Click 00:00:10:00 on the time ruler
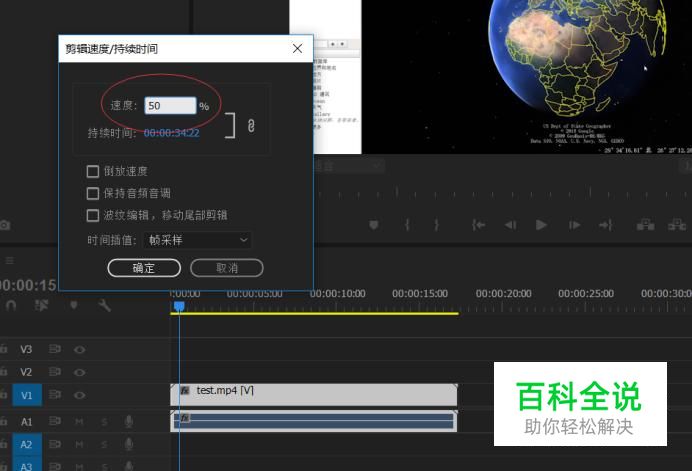This screenshot has width=692, height=471. click(338, 294)
